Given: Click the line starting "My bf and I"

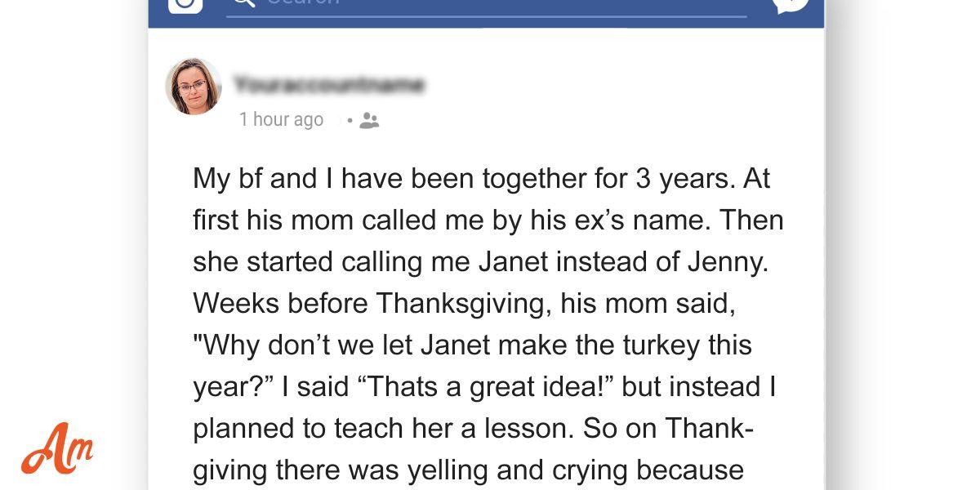Looking at the screenshot, I should pyautogui.click(x=481, y=179).
